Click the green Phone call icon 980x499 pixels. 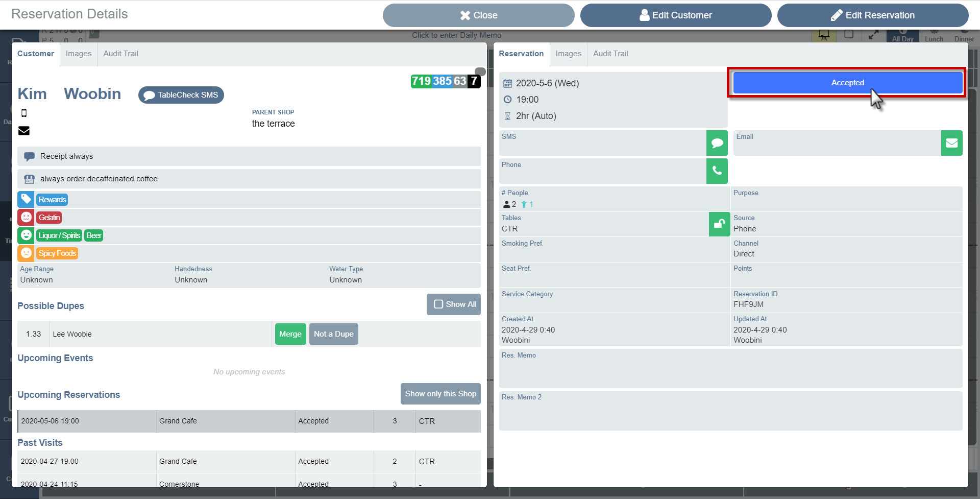717,171
